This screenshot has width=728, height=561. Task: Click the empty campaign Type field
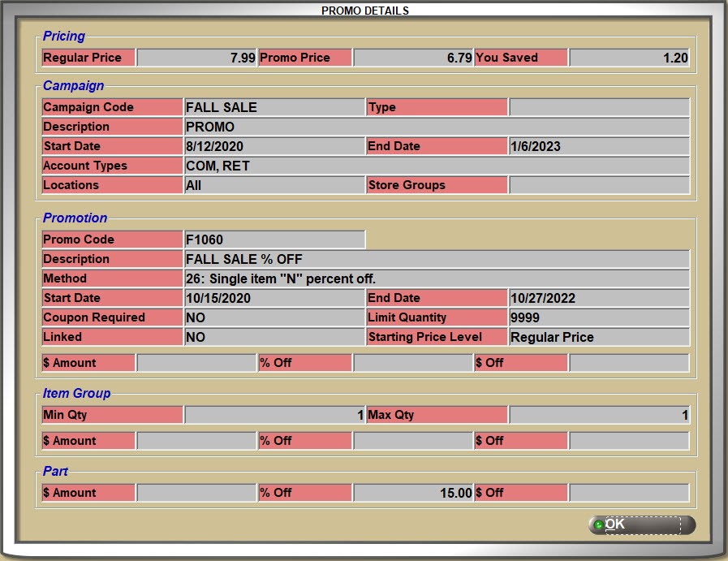(x=599, y=107)
